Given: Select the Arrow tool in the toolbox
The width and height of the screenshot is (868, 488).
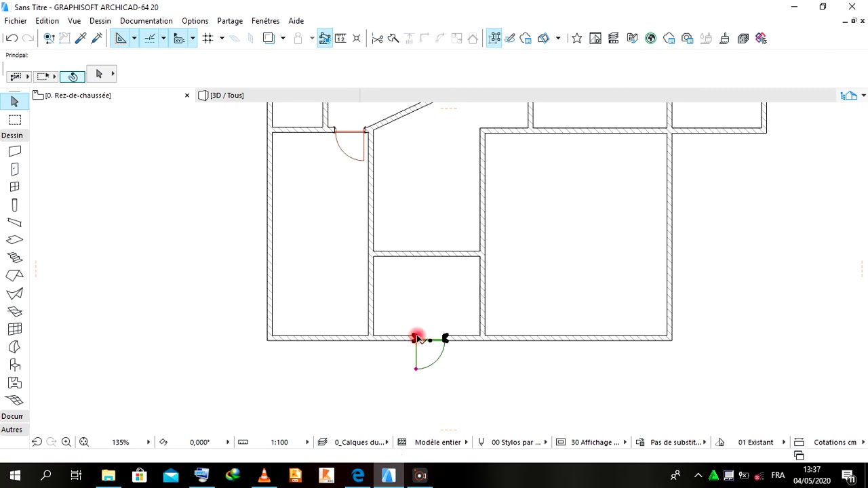Looking at the screenshot, I should pos(14,102).
